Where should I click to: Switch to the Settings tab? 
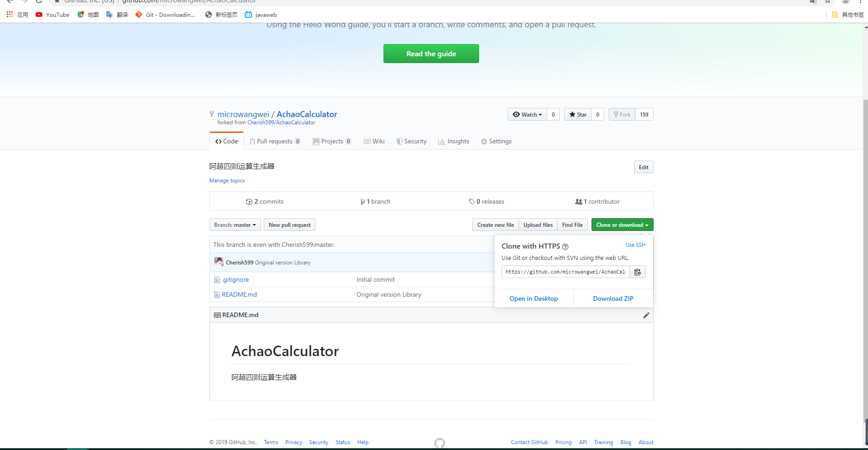click(496, 141)
